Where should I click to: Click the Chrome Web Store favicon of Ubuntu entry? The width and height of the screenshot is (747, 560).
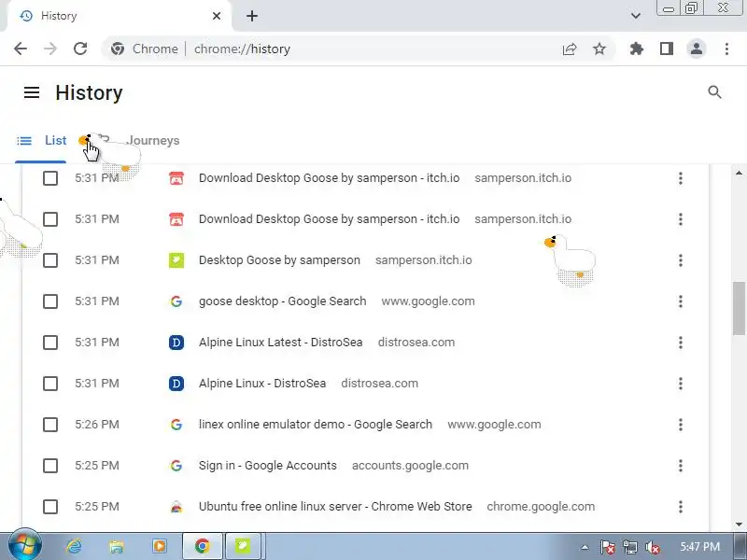click(x=176, y=507)
